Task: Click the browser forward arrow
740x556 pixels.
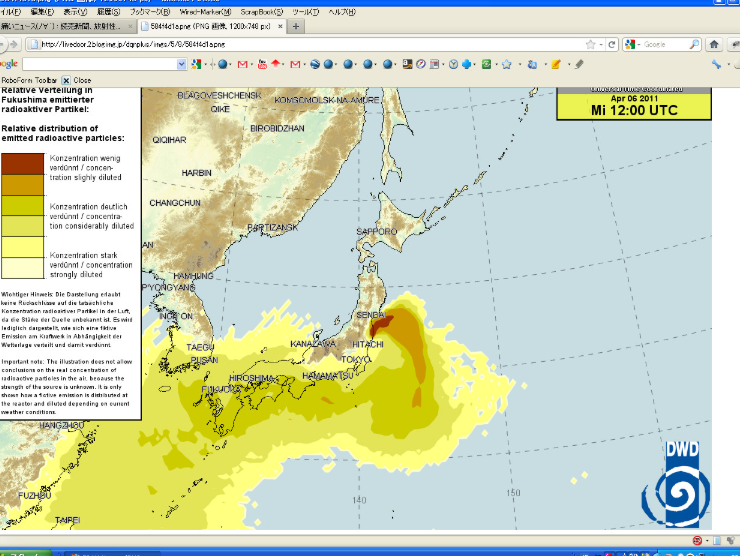Action: 15,44
